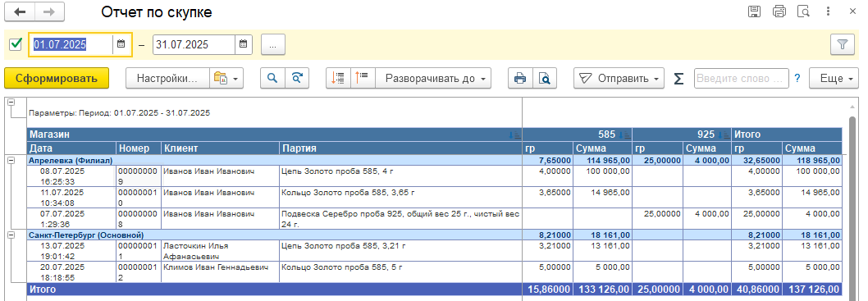The height and width of the screenshot is (301, 868).
Task: Click the ellipsis period selection button
Action: coord(273,45)
